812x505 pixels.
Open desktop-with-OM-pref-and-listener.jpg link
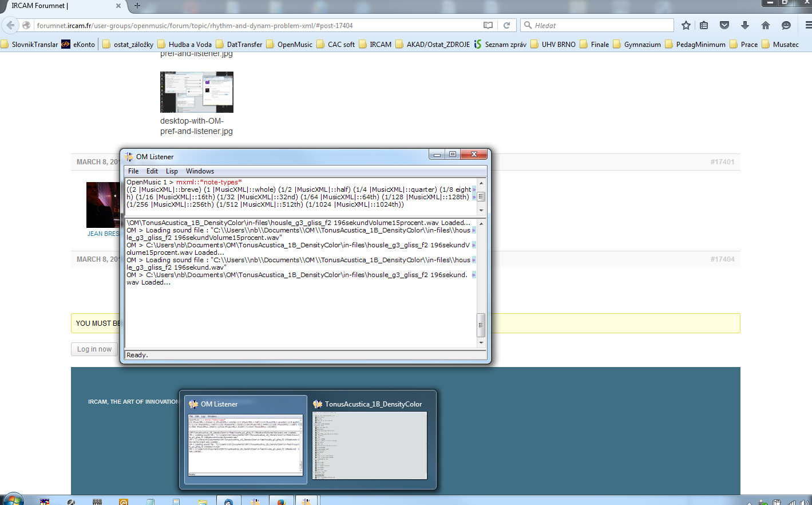point(196,126)
